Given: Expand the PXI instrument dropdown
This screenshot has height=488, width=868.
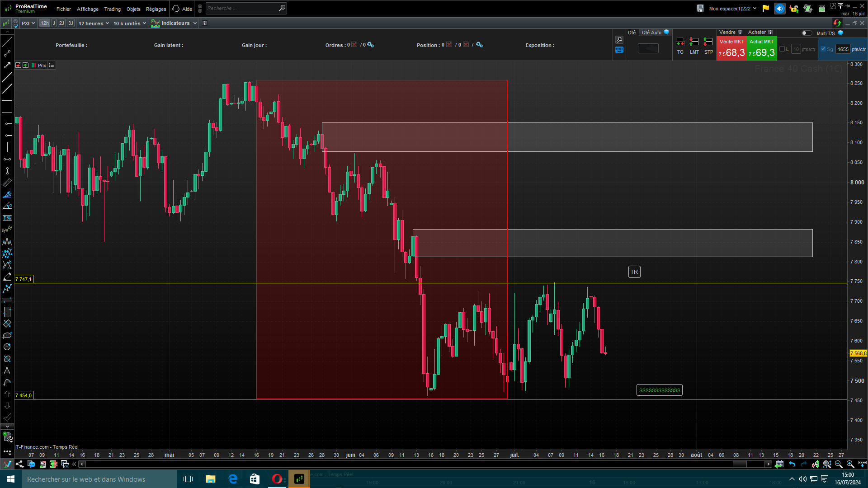Looking at the screenshot, I should pos(28,23).
